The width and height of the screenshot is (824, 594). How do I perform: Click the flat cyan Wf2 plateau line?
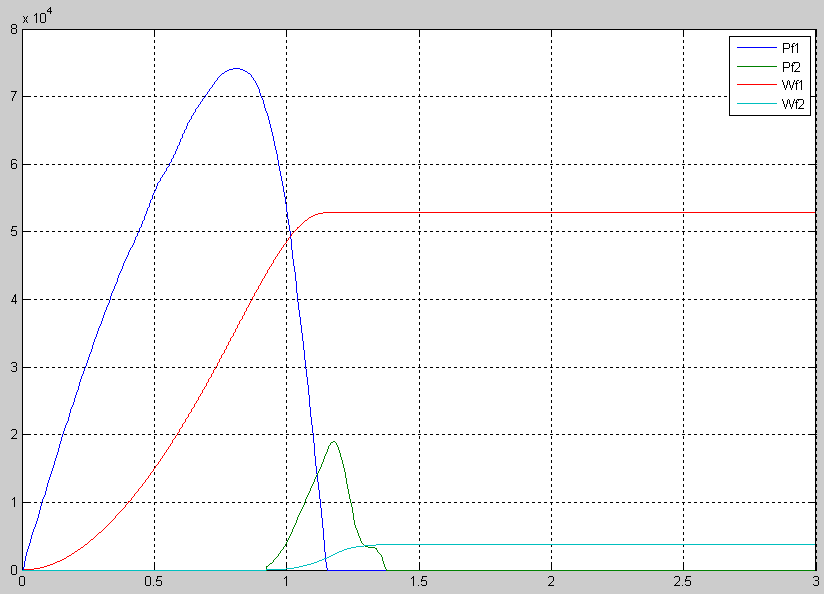click(594, 545)
